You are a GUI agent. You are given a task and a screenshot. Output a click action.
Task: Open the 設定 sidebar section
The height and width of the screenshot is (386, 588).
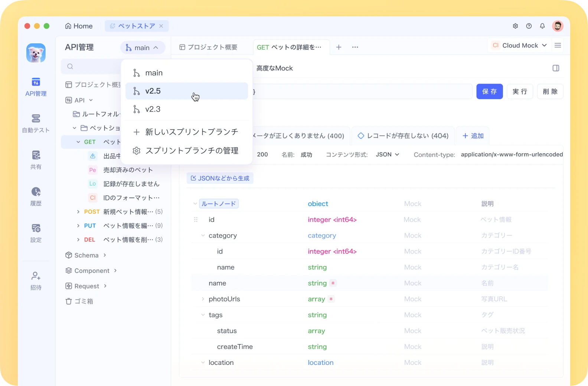36,233
